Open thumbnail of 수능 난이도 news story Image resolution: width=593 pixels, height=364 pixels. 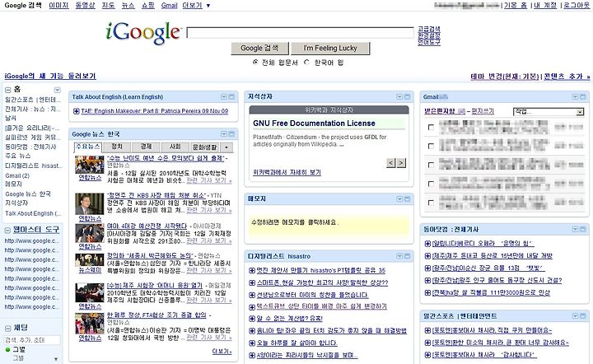[x=89, y=165]
